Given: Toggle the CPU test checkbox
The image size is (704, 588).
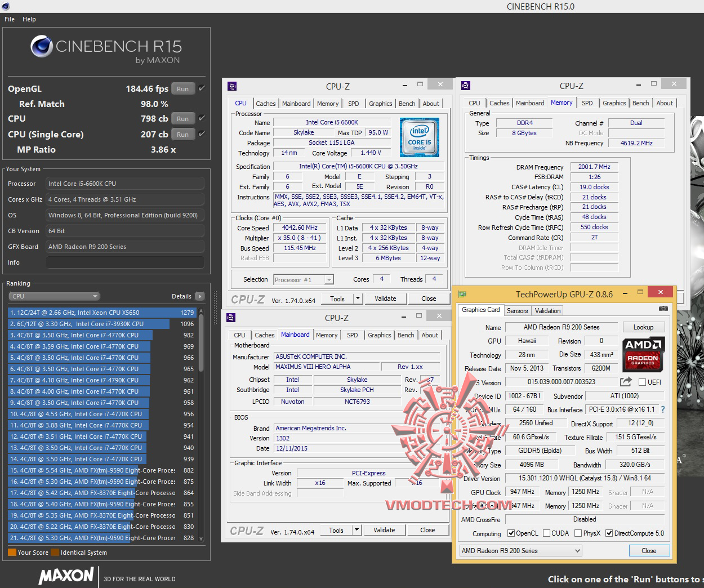Looking at the screenshot, I should 202,118.
